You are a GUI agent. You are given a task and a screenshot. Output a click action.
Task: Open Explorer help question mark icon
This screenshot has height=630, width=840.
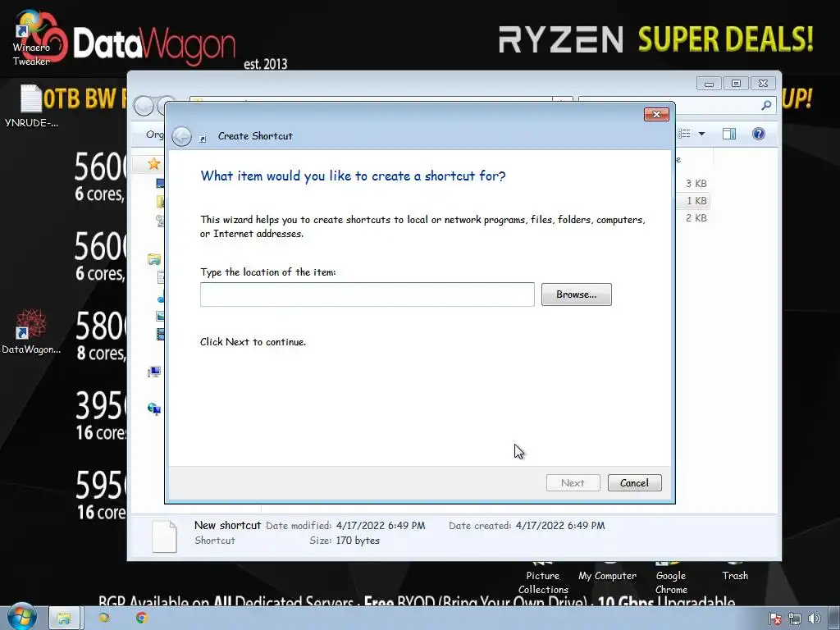tap(758, 134)
